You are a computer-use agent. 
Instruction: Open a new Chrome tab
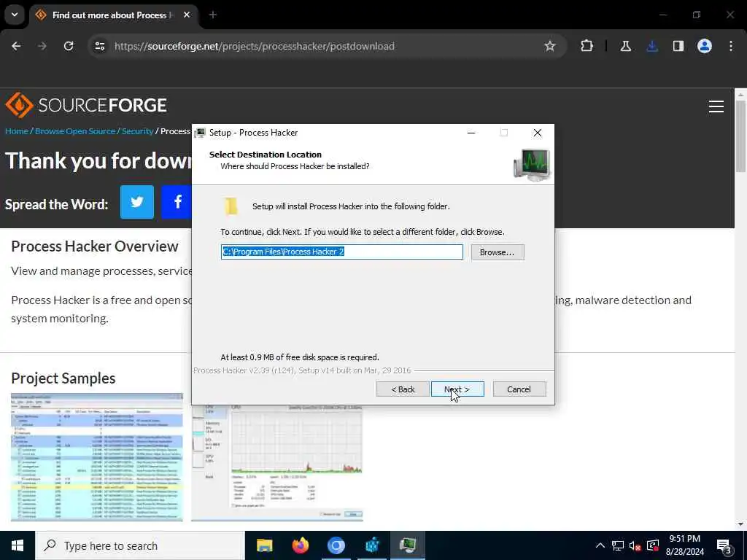212,15
